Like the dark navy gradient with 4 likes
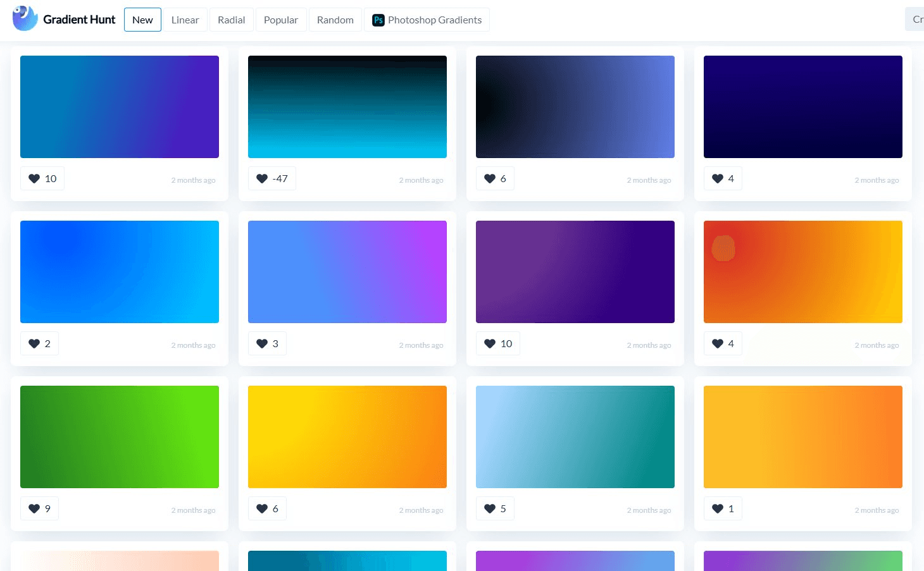Image resolution: width=924 pixels, height=571 pixels. tap(723, 178)
